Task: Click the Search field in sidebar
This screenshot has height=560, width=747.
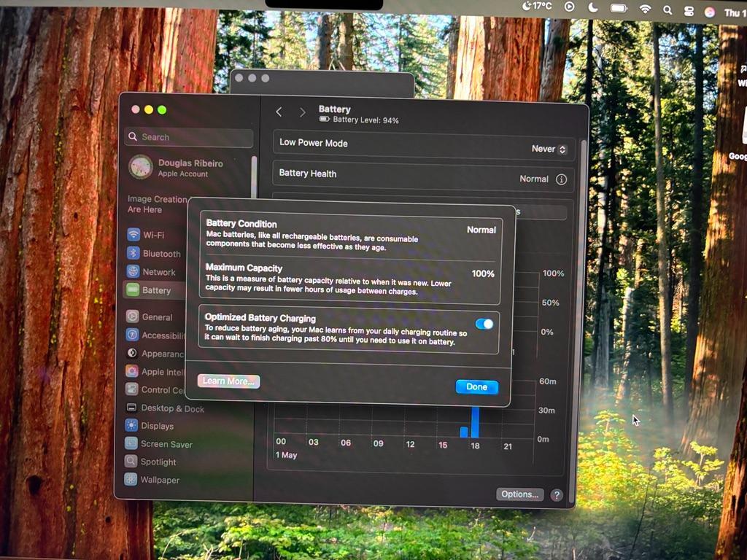Action: click(x=189, y=137)
